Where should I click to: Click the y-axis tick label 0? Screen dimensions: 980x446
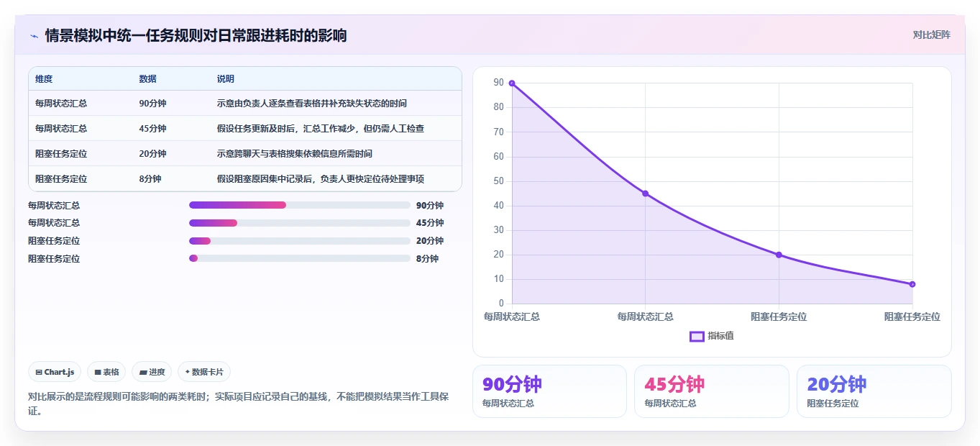point(501,304)
